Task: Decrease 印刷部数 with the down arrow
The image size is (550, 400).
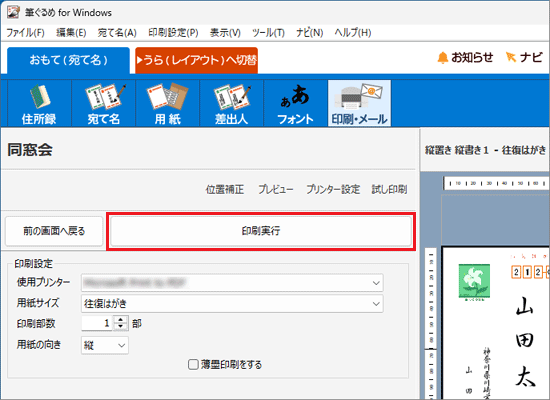Action: pyautogui.click(x=121, y=327)
